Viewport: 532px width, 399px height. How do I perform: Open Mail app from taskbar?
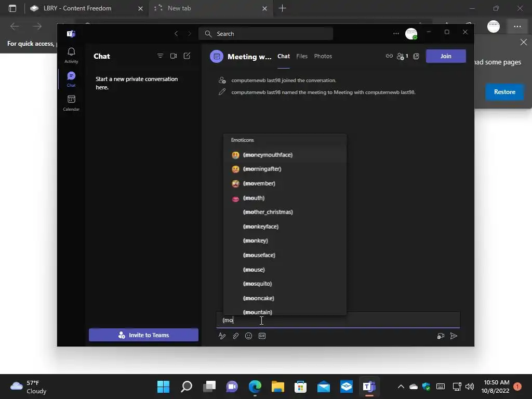(x=324, y=387)
